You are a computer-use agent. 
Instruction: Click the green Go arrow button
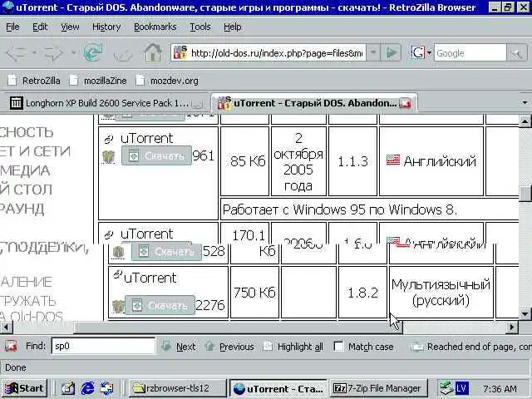392,53
